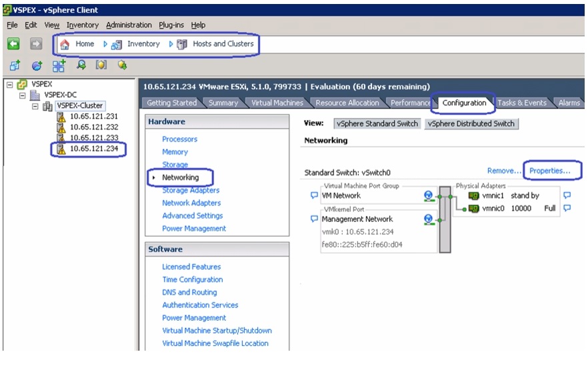Click the vmnic0 physical adapter icon
This screenshot has height=370, width=588.
point(474,209)
